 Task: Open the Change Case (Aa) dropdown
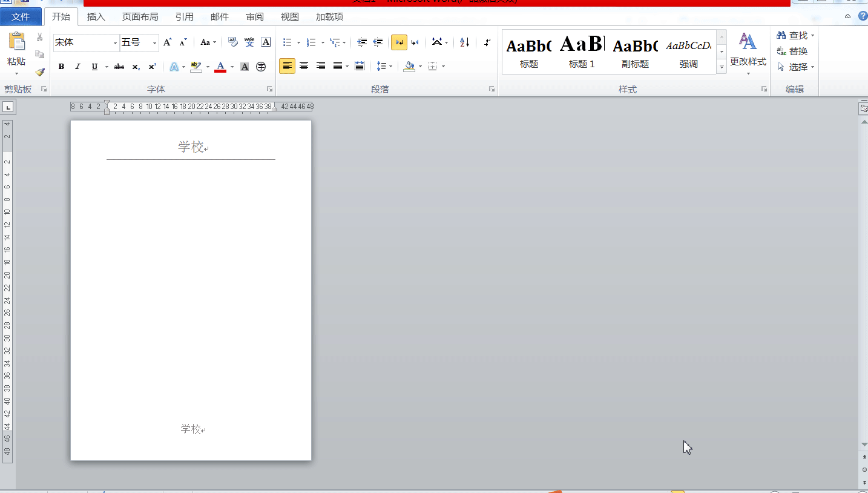(x=208, y=42)
